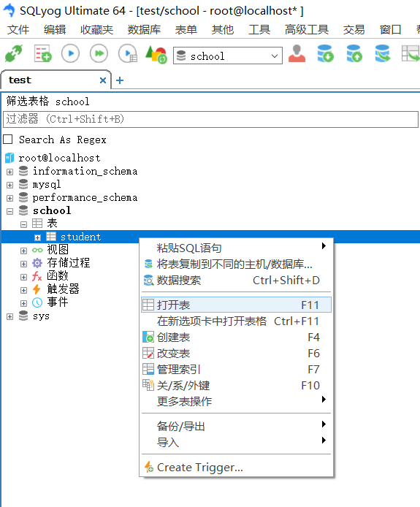This screenshot has height=507, width=420.
Task: Expand the 事件 events node
Action: 23,303
